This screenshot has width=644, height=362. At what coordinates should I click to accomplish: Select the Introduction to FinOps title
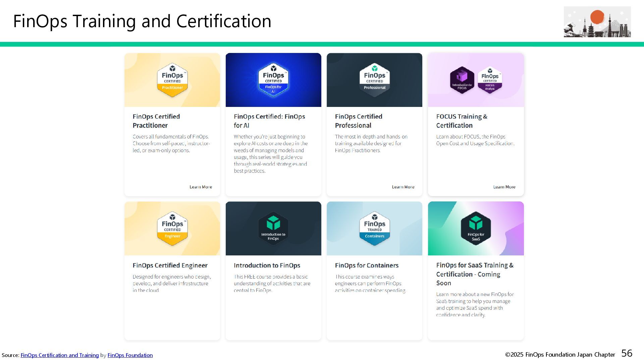[x=267, y=265]
